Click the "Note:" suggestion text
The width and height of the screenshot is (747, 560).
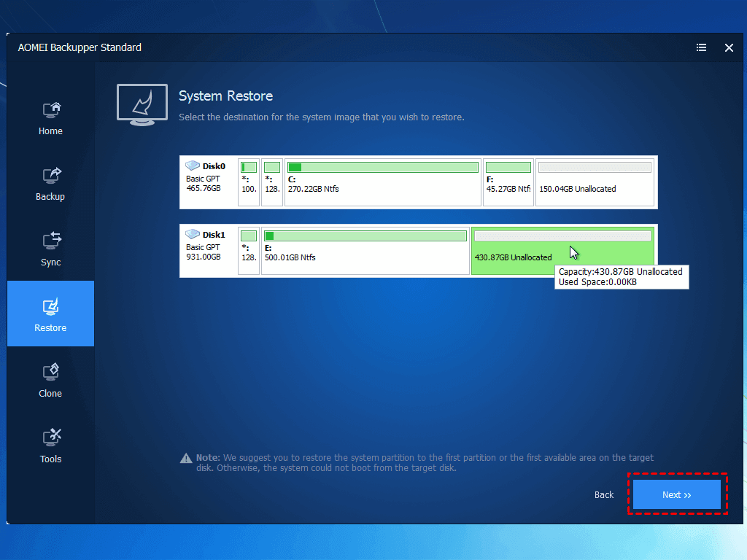point(425,463)
